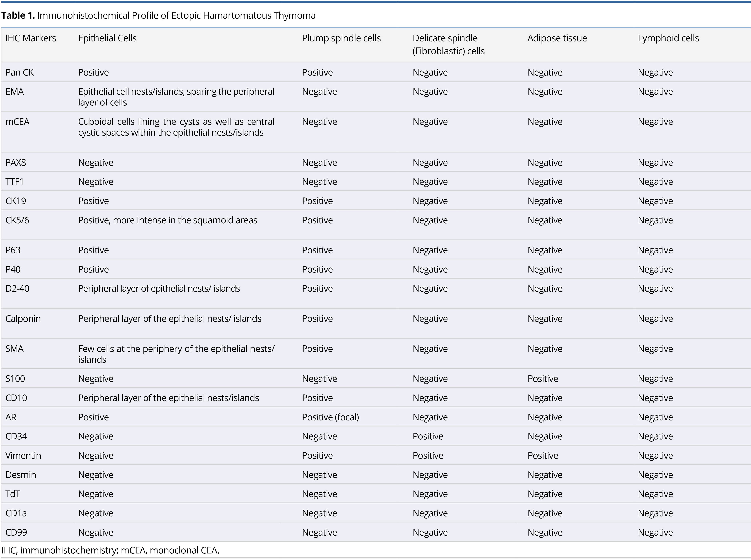The width and height of the screenshot is (751, 560).
Task: Click the D2-40 marker label
Action: click(x=17, y=289)
